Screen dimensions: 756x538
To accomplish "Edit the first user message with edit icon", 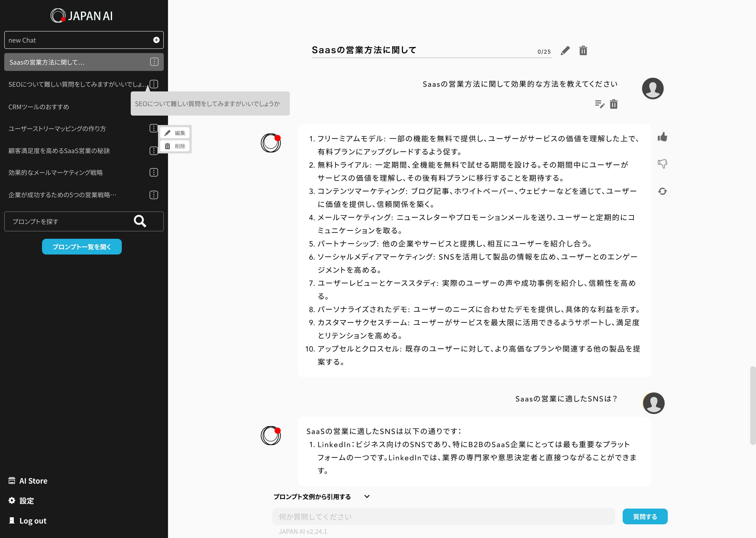I will [600, 104].
